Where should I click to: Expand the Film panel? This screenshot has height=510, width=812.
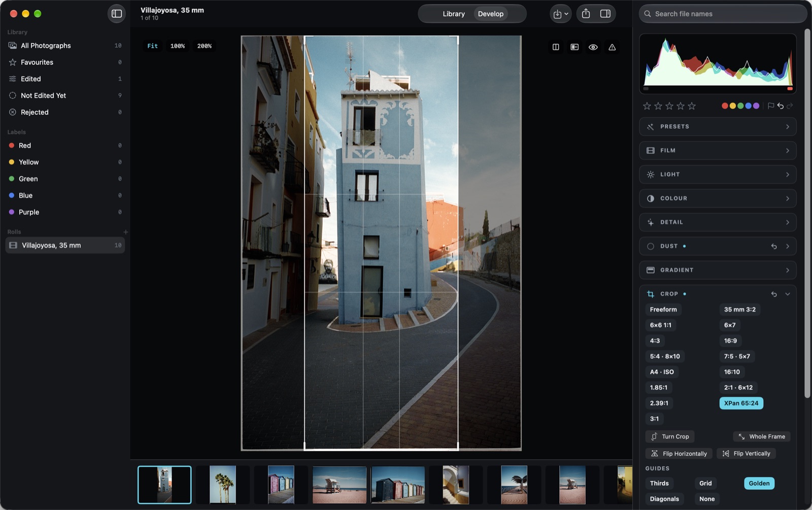[x=718, y=151]
